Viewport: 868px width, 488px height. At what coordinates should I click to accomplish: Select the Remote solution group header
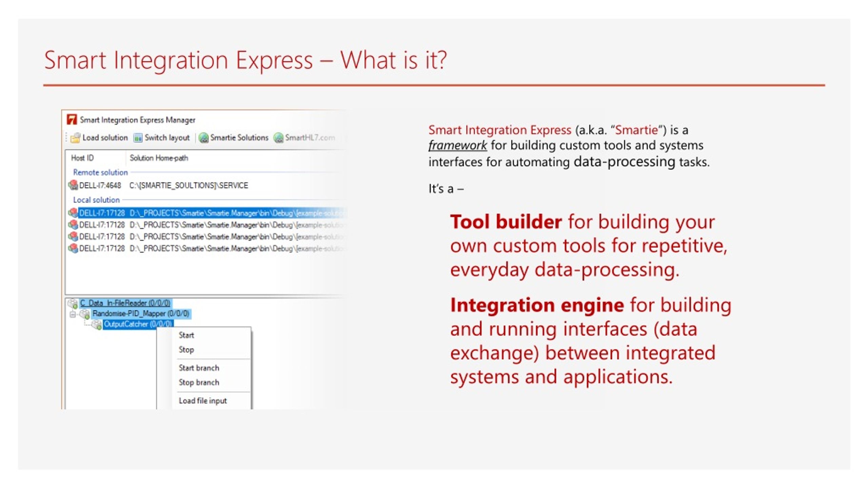100,172
